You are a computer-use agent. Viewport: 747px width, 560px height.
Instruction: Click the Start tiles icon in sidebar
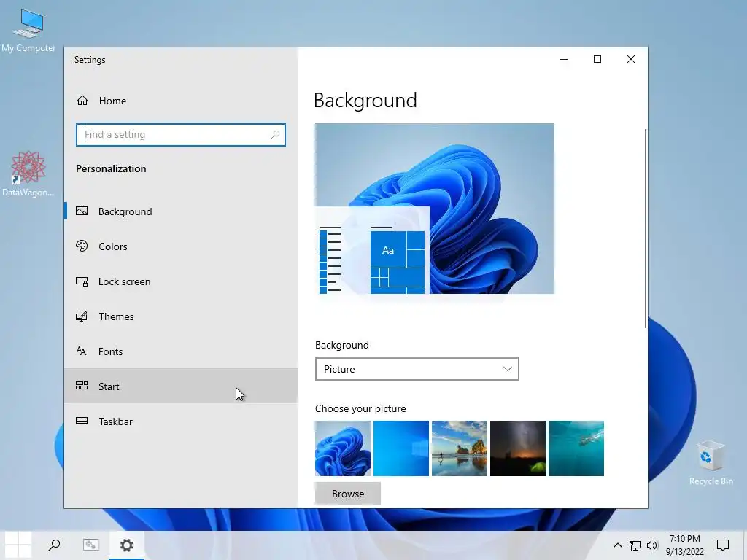coord(82,386)
